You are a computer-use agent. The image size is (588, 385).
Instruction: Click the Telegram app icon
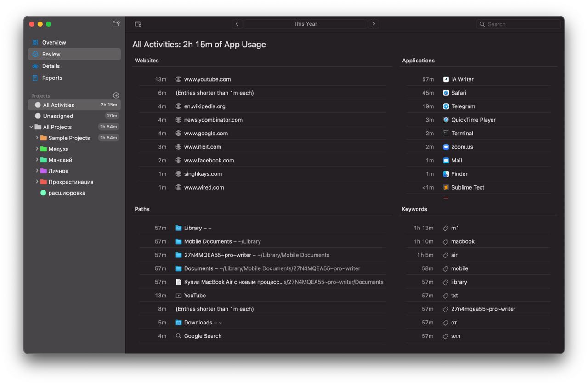tap(446, 106)
